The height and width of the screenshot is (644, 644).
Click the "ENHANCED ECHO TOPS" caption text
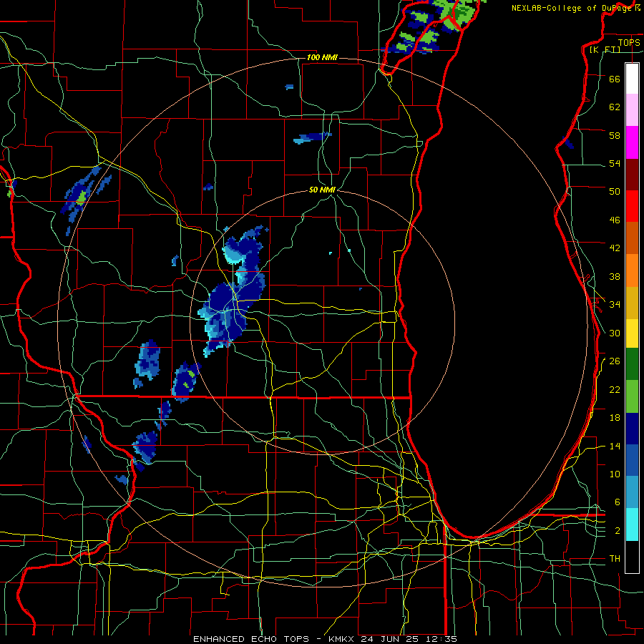point(251,639)
